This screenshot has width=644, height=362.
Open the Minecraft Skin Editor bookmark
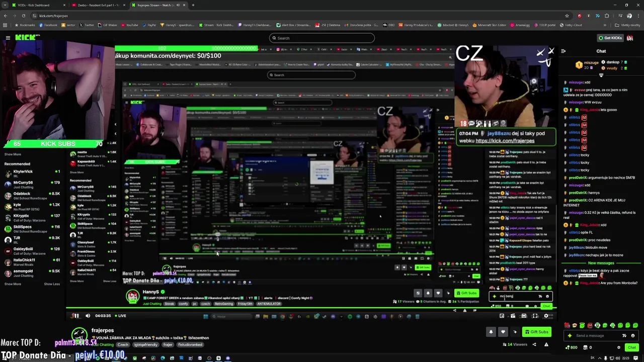(x=490, y=25)
